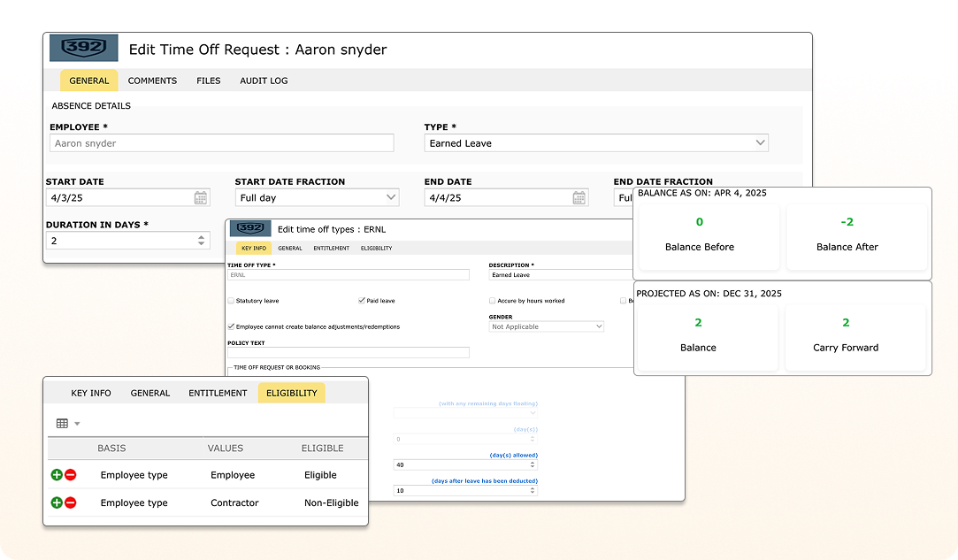
Task: Open the dropdown arrow beside the grid icon
Action: point(77,424)
